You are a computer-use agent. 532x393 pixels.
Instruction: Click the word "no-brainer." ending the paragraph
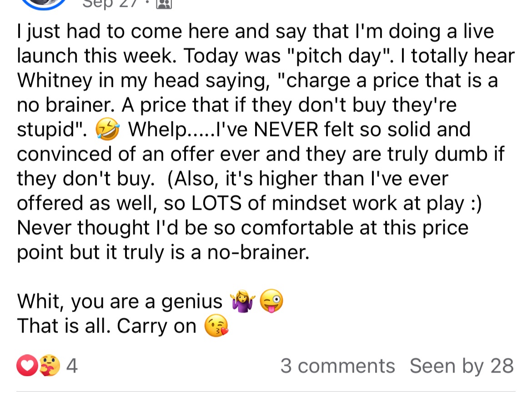tap(258, 252)
